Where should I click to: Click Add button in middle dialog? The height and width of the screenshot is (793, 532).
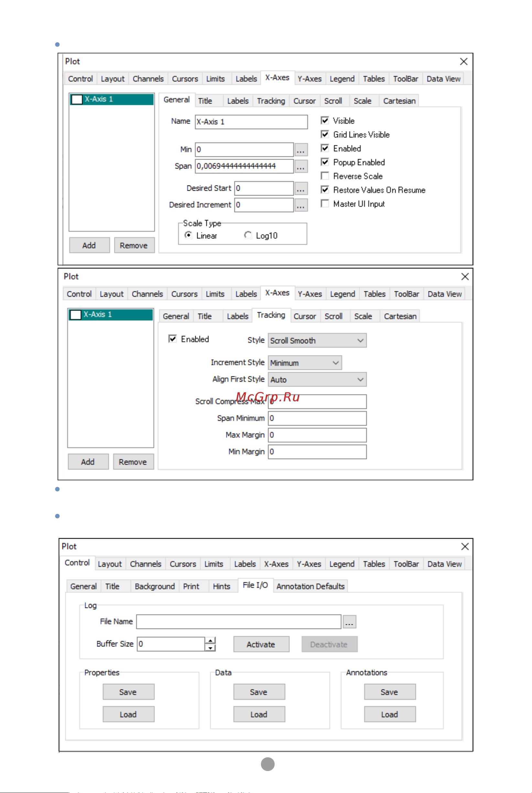click(x=88, y=462)
